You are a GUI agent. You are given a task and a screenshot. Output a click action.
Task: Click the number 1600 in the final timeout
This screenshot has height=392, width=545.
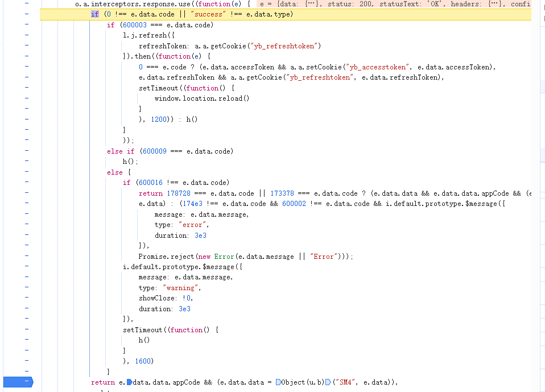point(142,361)
